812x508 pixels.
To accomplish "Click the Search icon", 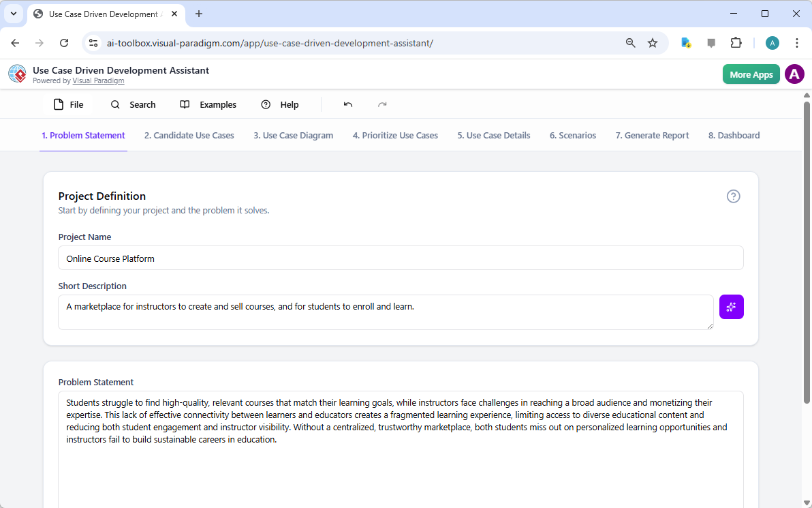I will tap(114, 104).
